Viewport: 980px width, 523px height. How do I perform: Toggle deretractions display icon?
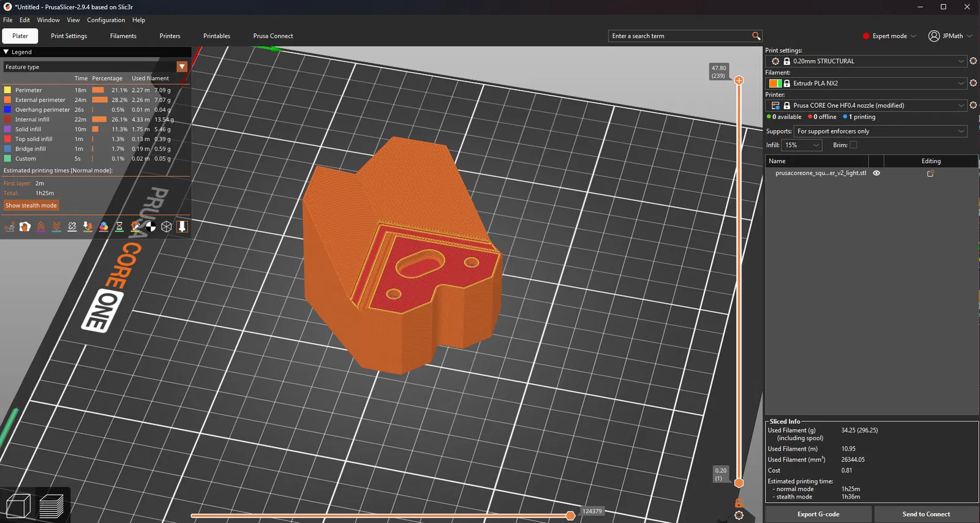pyautogui.click(x=56, y=227)
